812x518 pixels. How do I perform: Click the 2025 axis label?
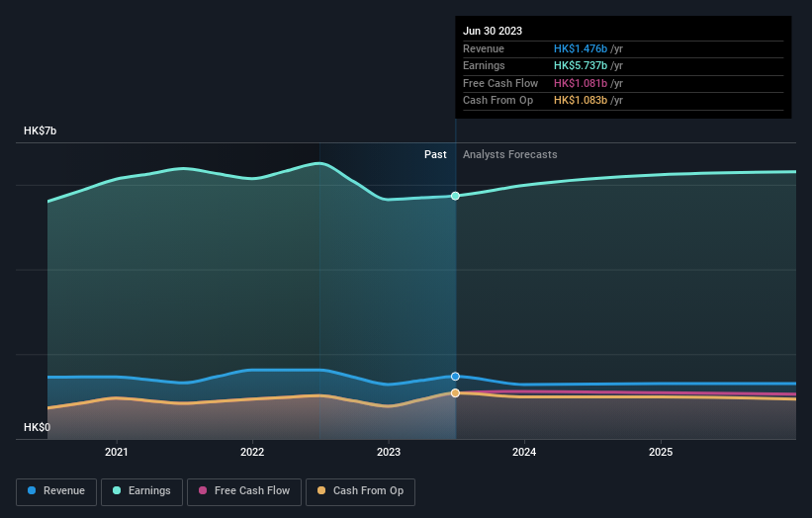pyautogui.click(x=661, y=453)
